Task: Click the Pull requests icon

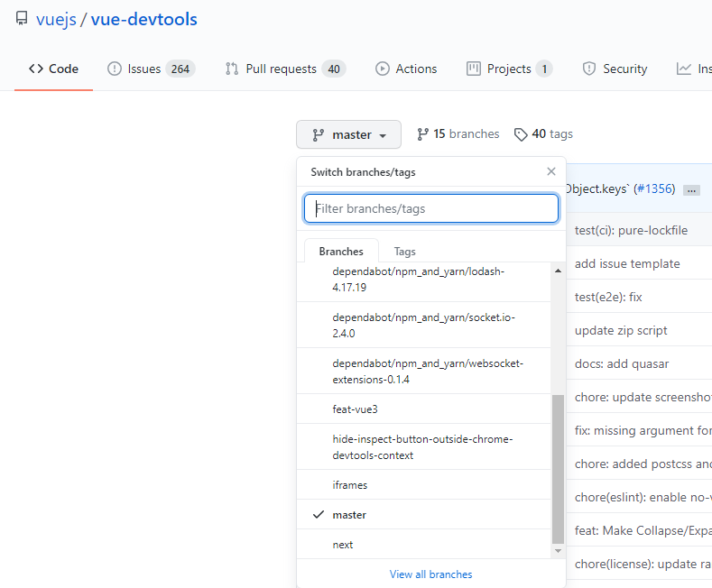Action: tap(232, 69)
